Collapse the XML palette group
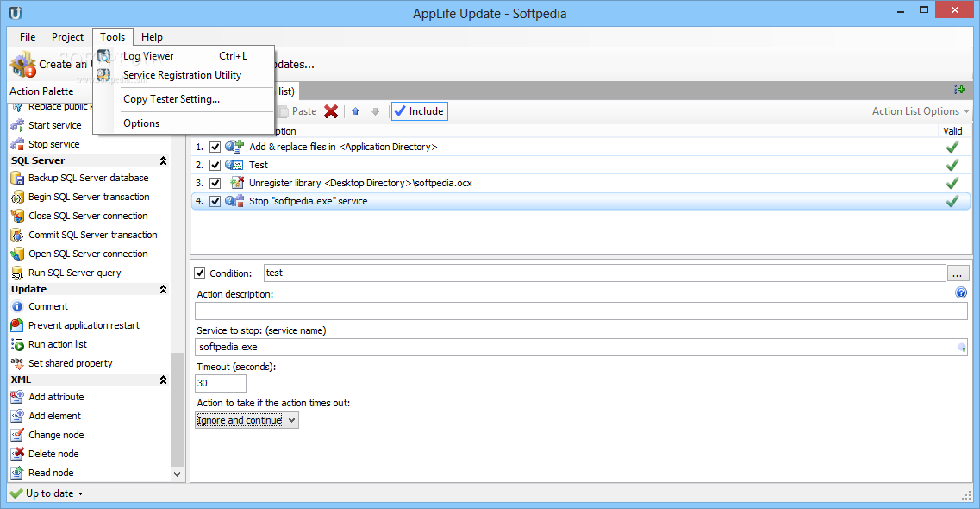This screenshot has width=980, height=509. [163, 380]
